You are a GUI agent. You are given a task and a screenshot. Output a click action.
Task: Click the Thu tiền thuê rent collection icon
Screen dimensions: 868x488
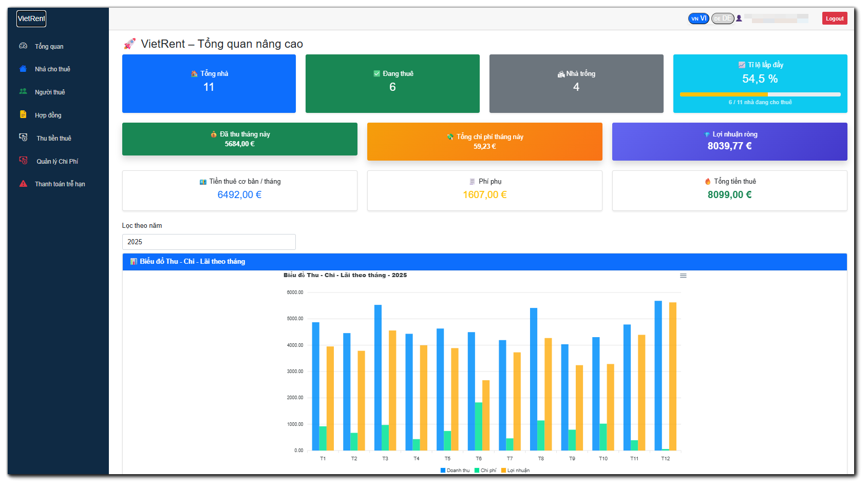(23, 138)
